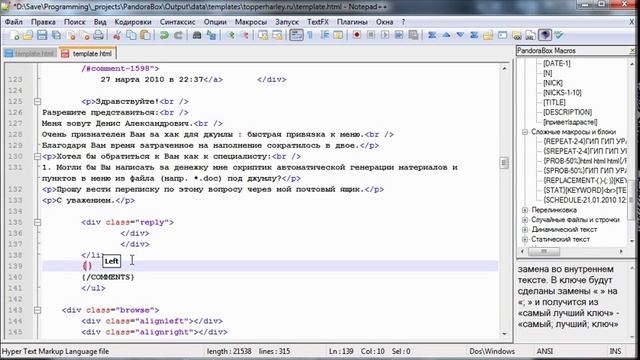Cut selection with the scissors icon
Viewport: 640px width, 360px height.
point(117,36)
